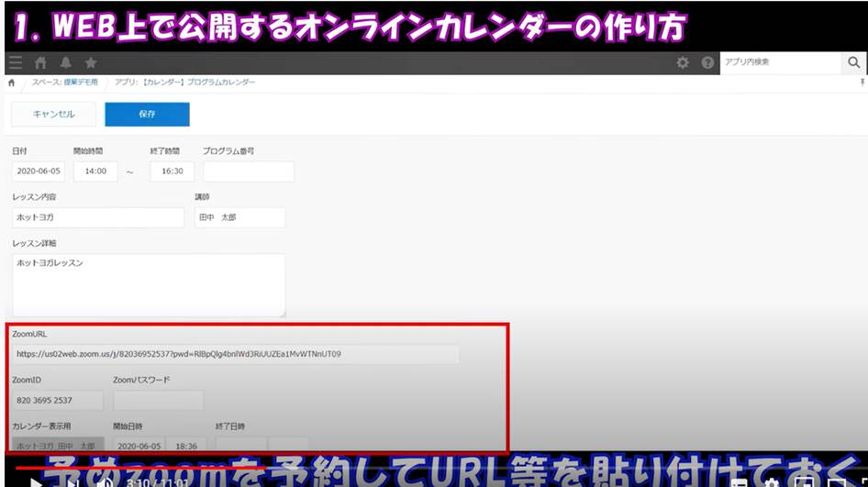Click the home icon in top toolbar
Screen dimensions: 868x487
40,62
